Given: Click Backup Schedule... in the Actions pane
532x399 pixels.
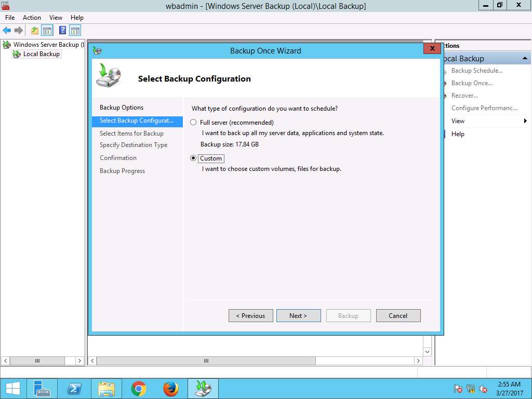Looking at the screenshot, I should coord(477,71).
